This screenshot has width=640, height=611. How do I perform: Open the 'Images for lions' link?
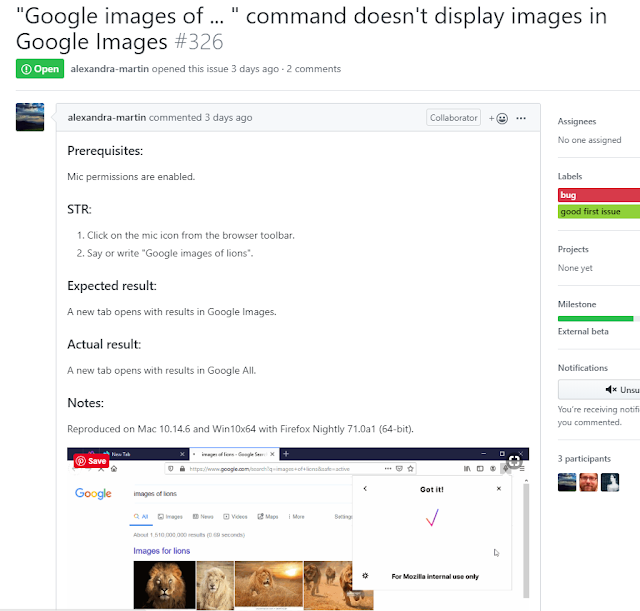[162, 551]
